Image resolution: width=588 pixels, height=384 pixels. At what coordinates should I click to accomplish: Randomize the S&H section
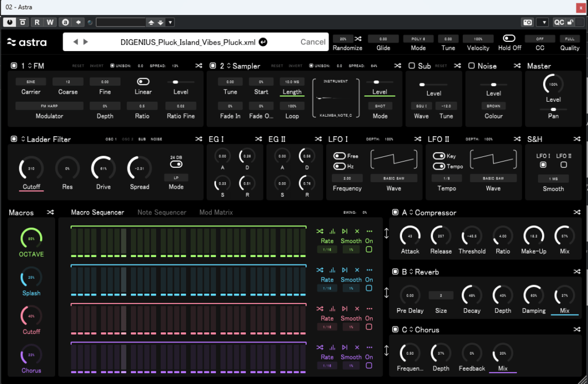(x=577, y=139)
